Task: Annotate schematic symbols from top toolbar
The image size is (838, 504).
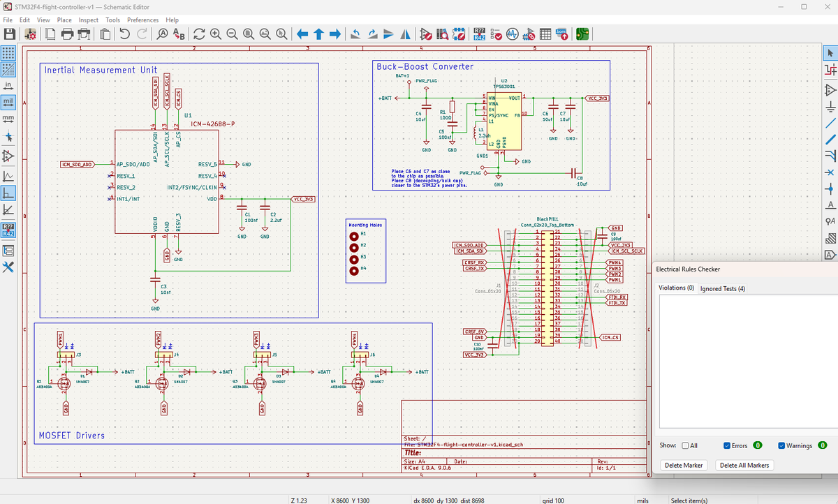Action: click(480, 34)
